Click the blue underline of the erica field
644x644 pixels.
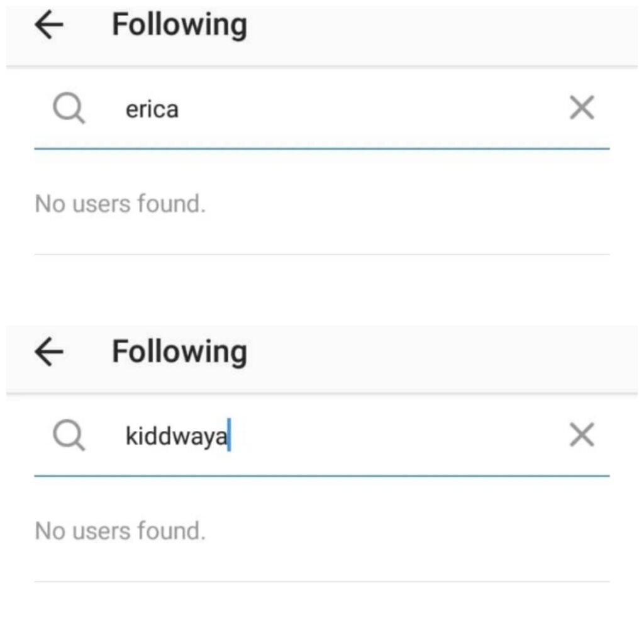coord(322,149)
